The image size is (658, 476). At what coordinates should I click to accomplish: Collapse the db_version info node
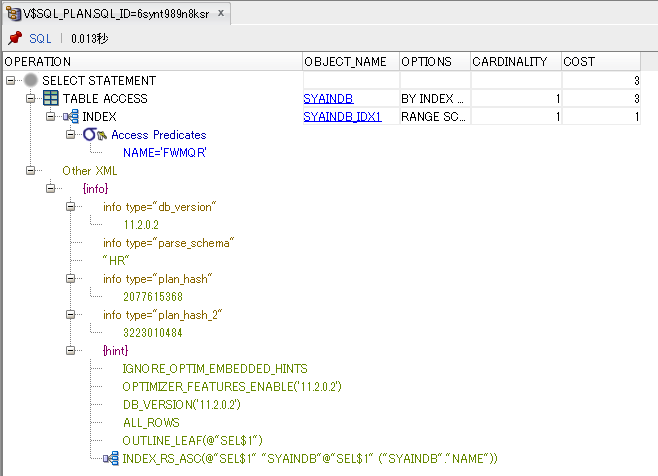71,207
